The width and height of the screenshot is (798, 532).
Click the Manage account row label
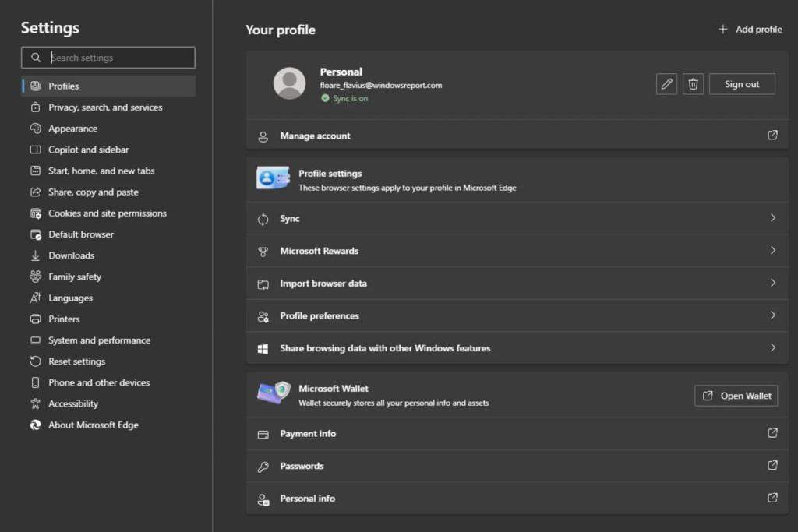(x=315, y=136)
